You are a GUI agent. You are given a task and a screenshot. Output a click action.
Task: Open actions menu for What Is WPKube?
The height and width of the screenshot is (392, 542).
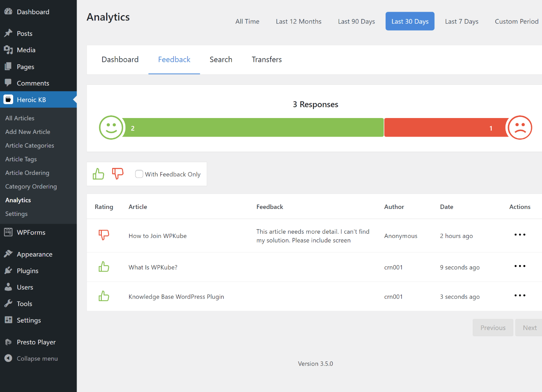tap(520, 266)
